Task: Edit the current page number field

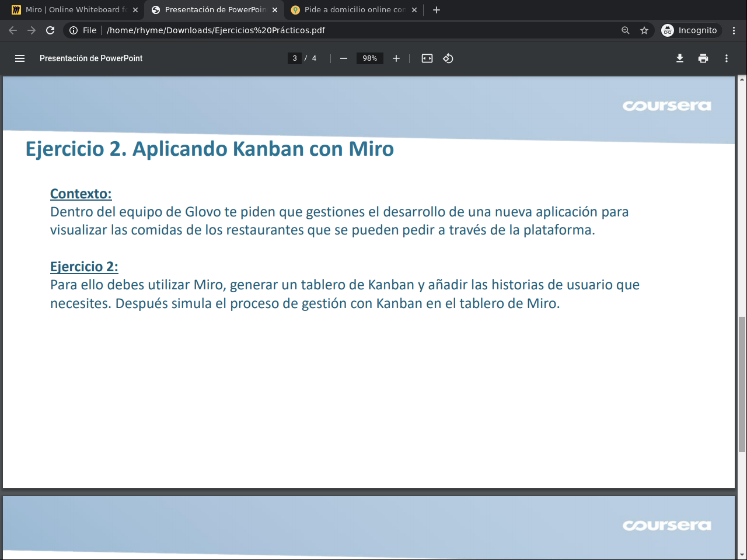Action: pyautogui.click(x=295, y=58)
